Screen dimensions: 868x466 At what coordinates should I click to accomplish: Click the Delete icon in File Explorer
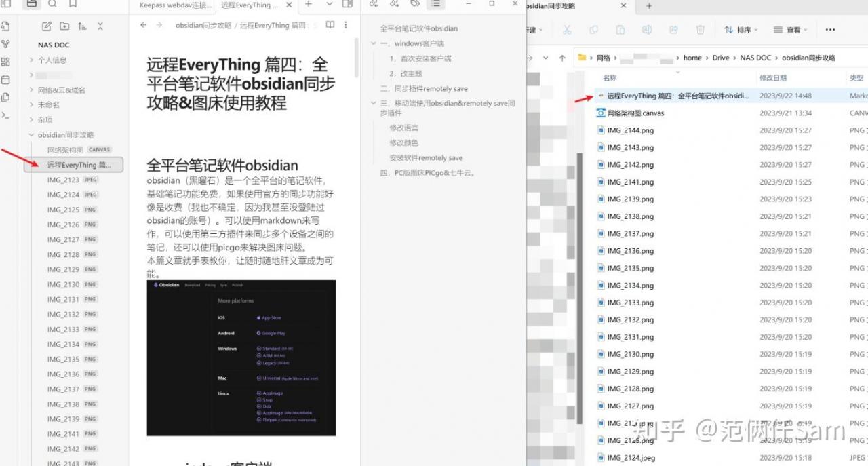coord(701,30)
